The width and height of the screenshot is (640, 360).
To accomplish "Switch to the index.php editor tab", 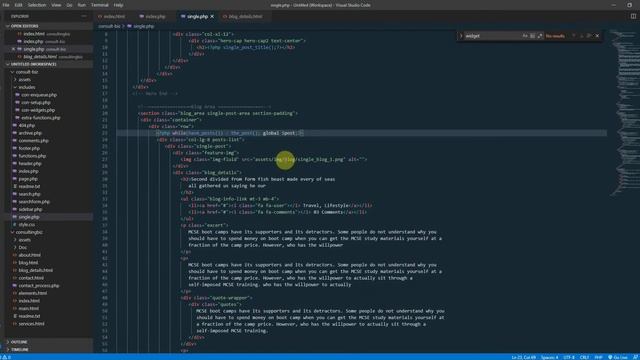I will tap(153, 17).
